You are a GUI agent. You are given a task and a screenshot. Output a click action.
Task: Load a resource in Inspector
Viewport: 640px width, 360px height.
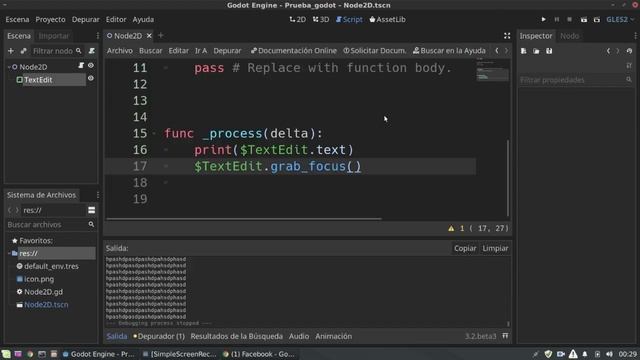coord(536,51)
